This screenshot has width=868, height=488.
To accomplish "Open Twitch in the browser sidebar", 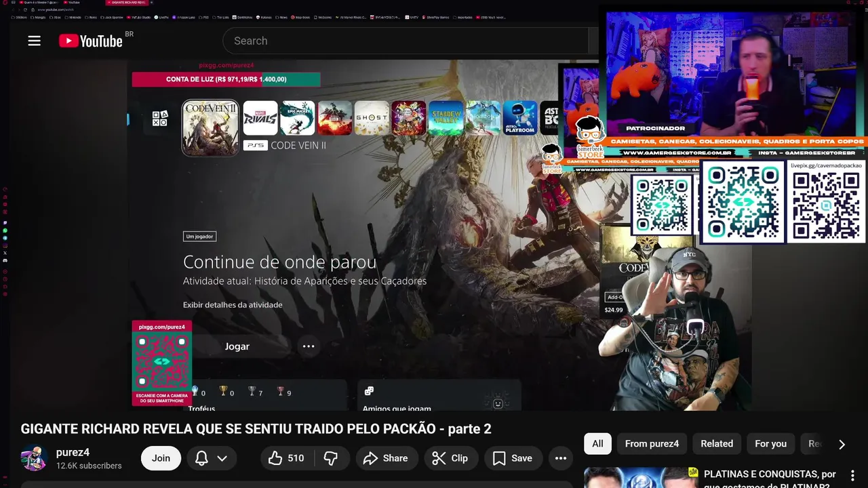I will click(x=5, y=223).
